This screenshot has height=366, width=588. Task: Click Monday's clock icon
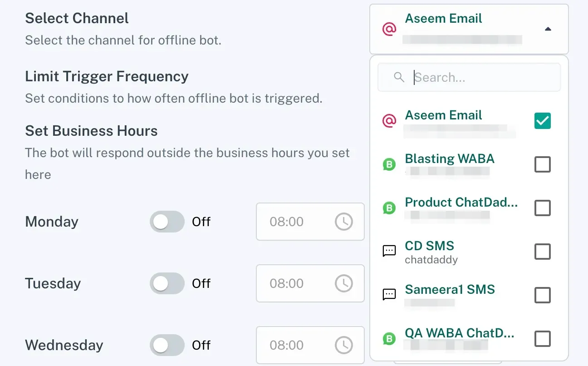pyautogui.click(x=343, y=222)
